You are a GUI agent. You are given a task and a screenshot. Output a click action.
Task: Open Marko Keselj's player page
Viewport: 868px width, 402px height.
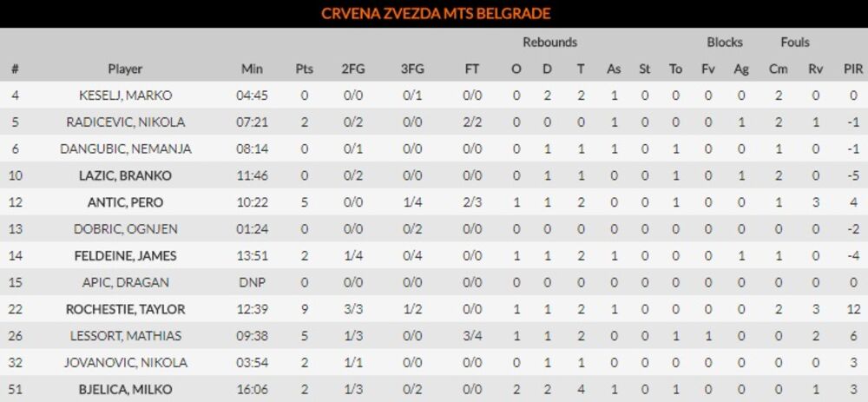(x=126, y=96)
